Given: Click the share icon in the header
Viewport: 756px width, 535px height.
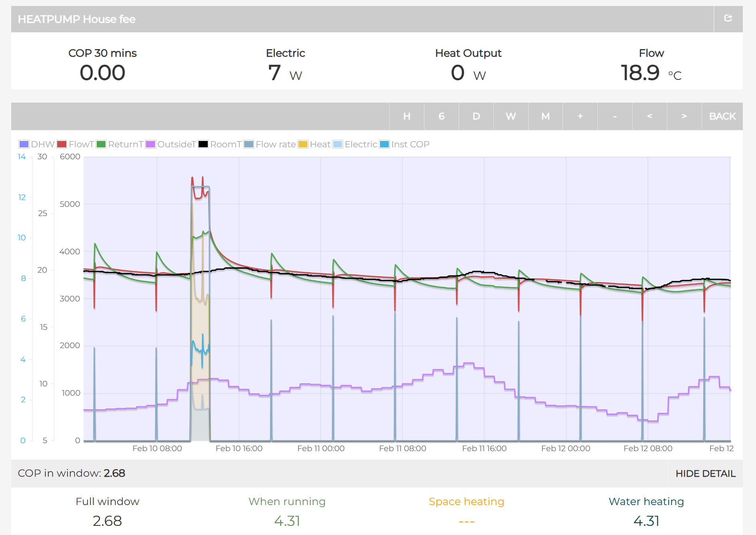Looking at the screenshot, I should click(728, 18).
